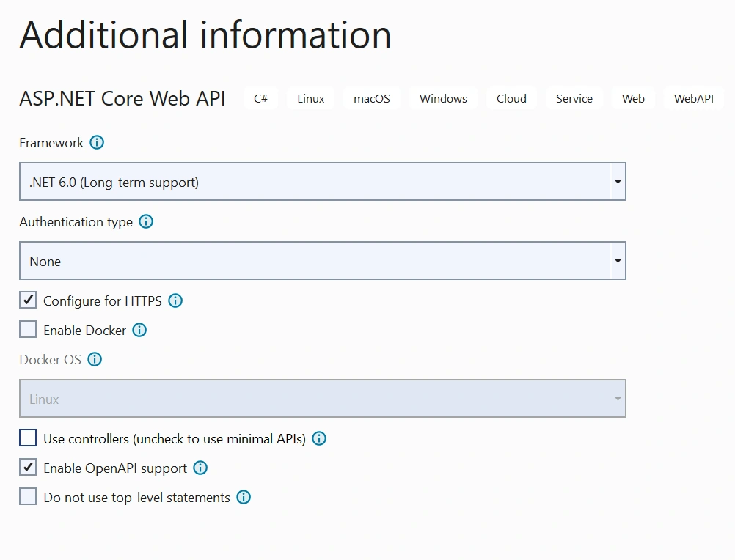The width and height of the screenshot is (735, 560).
Task: Disable Enable OpenAPI support checkbox
Action: click(28, 468)
